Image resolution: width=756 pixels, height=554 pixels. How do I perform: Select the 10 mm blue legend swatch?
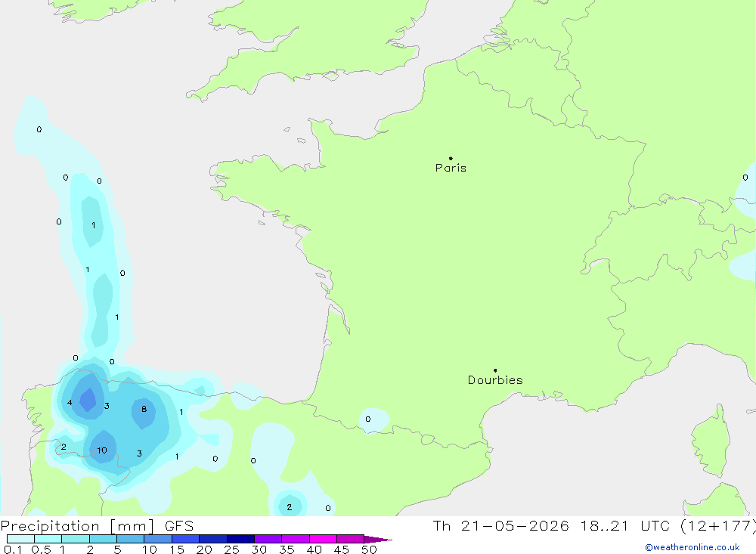pos(158,539)
